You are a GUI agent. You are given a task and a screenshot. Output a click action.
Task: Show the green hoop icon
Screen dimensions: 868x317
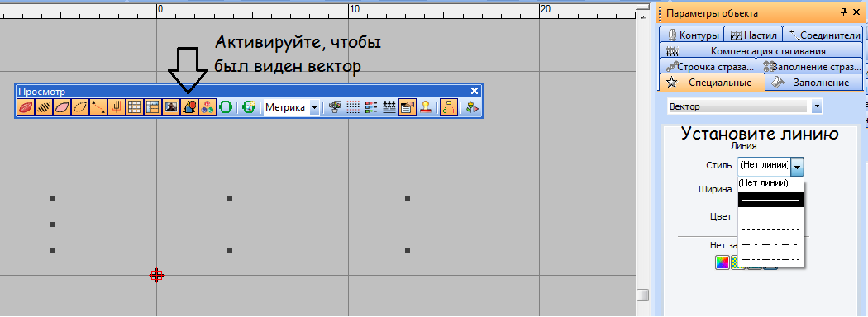226,107
